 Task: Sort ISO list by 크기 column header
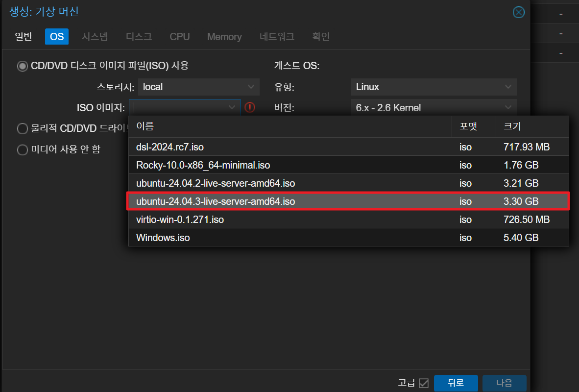coord(532,126)
